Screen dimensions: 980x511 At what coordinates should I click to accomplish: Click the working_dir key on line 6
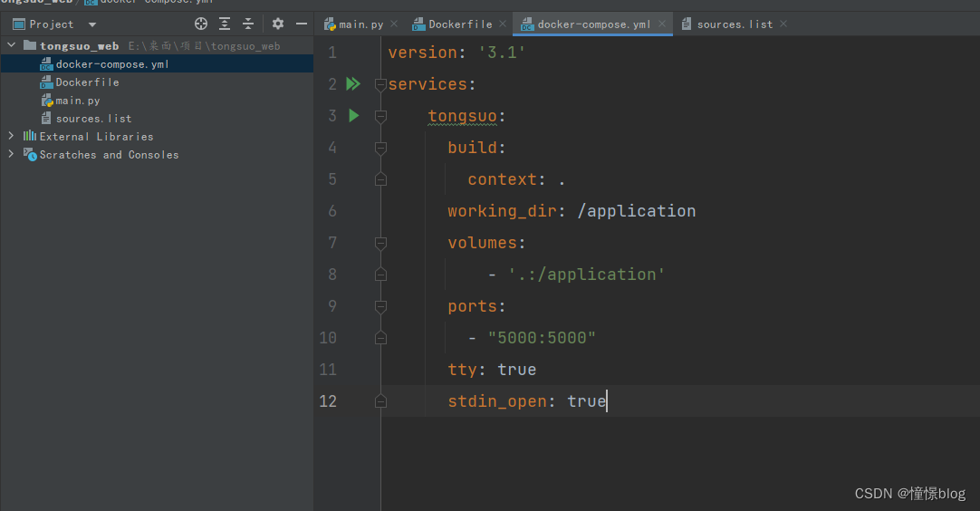tap(503, 211)
